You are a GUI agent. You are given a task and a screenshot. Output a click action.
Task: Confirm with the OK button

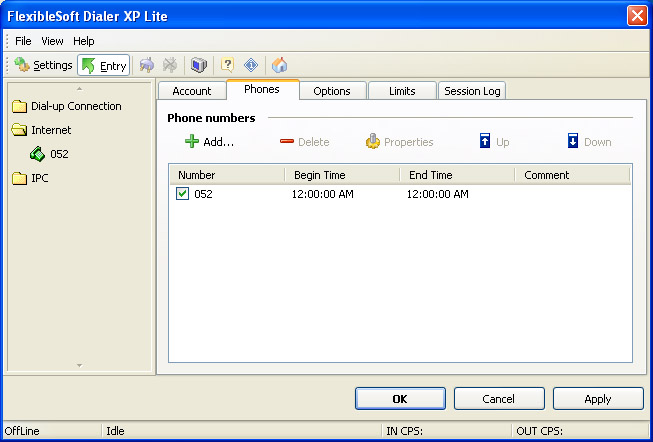(x=400, y=399)
